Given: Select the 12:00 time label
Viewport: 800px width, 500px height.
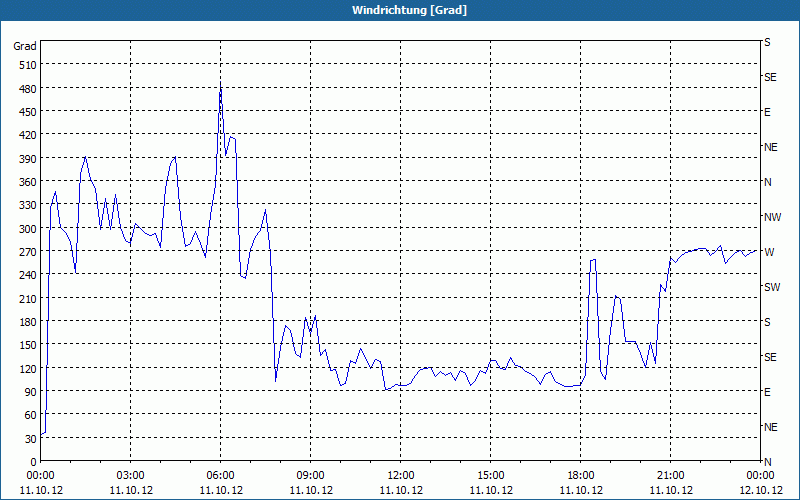Looking at the screenshot, I should tap(401, 476).
